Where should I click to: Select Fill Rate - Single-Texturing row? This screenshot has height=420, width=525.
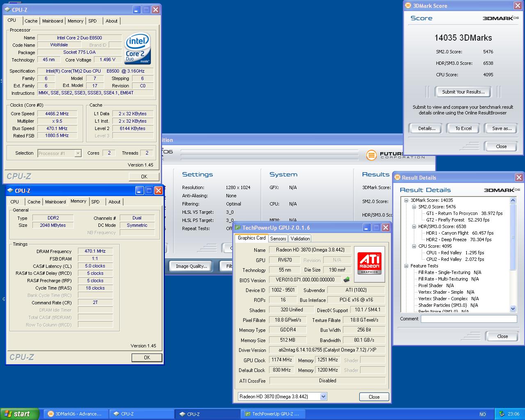(450, 272)
